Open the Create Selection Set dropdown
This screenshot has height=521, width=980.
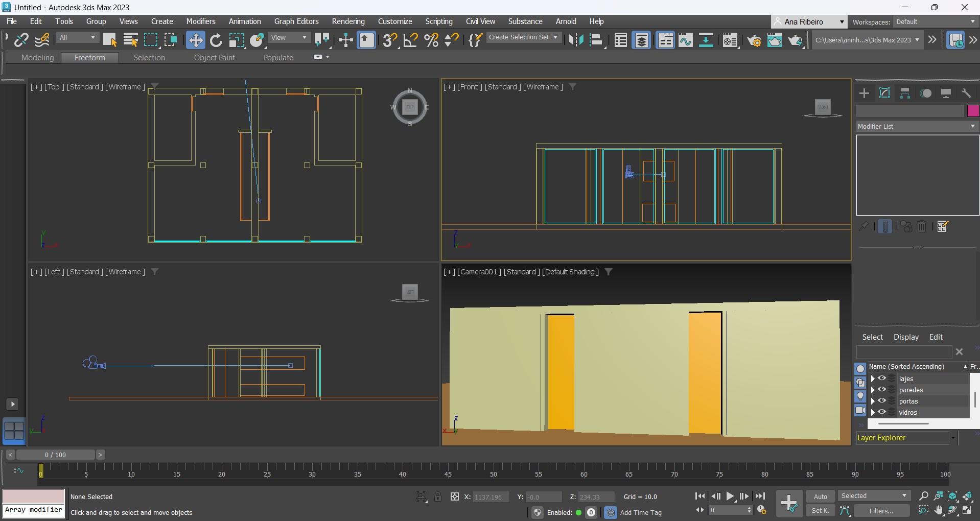click(523, 37)
